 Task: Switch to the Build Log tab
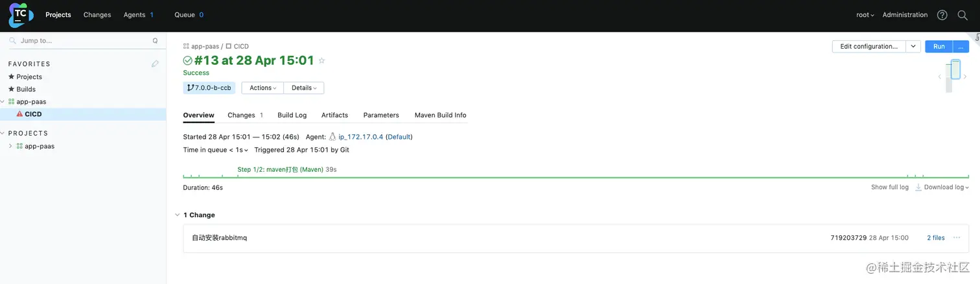click(292, 115)
